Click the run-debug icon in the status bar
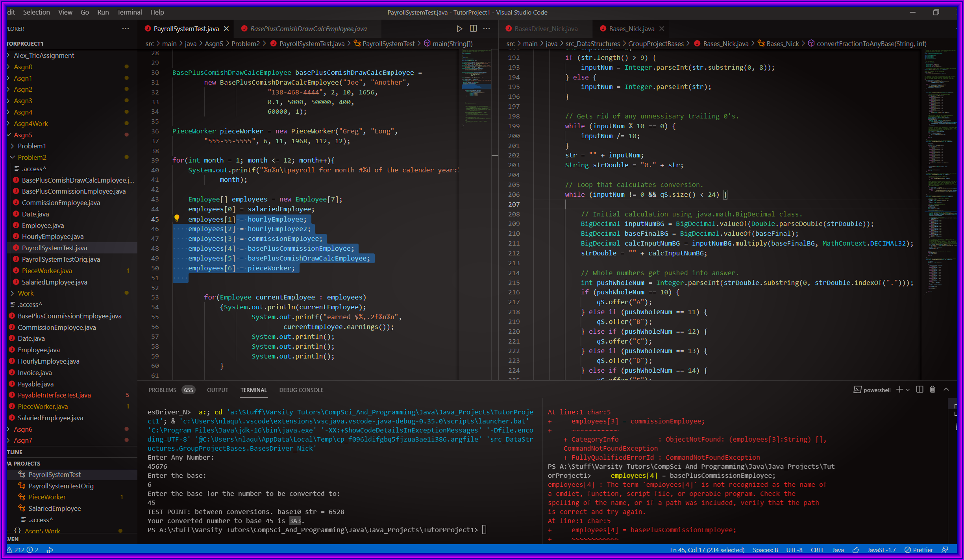 coord(50,550)
